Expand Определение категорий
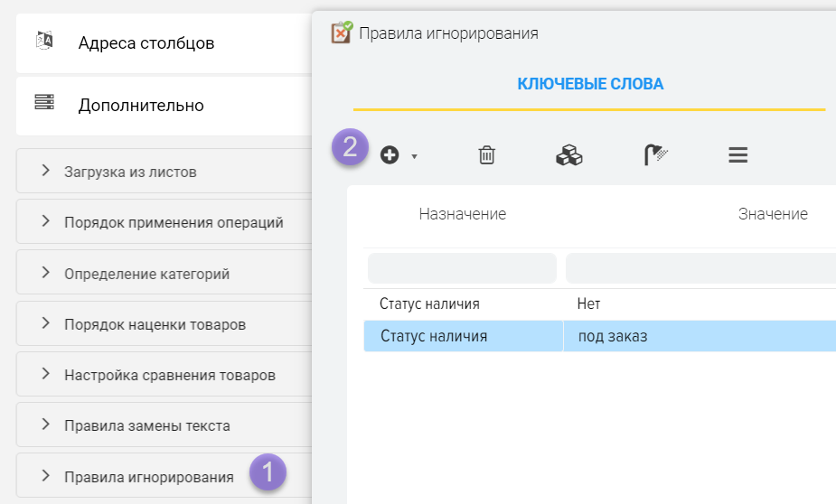Screen dimensions: 836x504 (146, 274)
